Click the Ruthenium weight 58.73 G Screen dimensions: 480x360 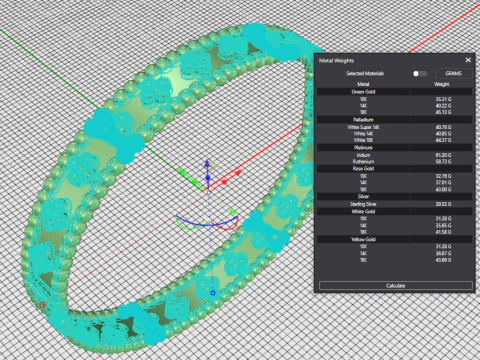tap(443, 162)
